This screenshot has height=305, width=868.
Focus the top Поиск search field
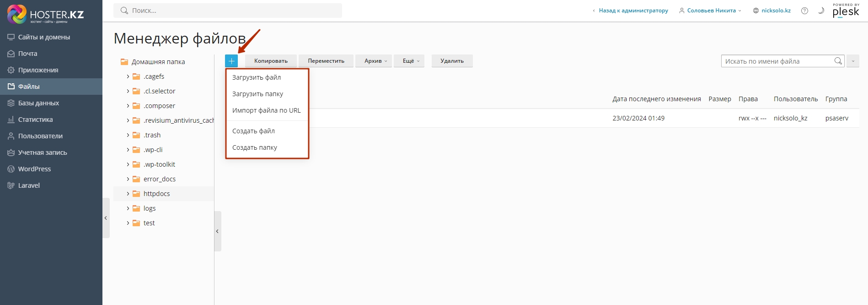tap(228, 11)
